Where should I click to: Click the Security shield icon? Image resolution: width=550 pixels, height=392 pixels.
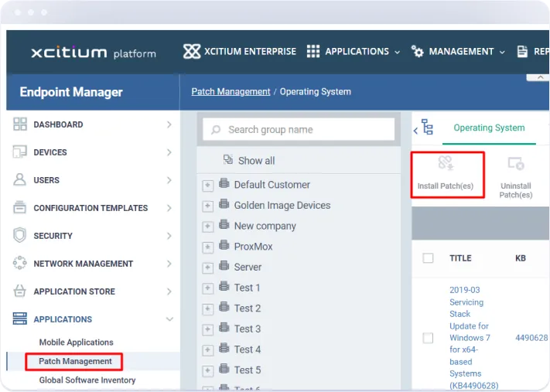pyautogui.click(x=19, y=235)
